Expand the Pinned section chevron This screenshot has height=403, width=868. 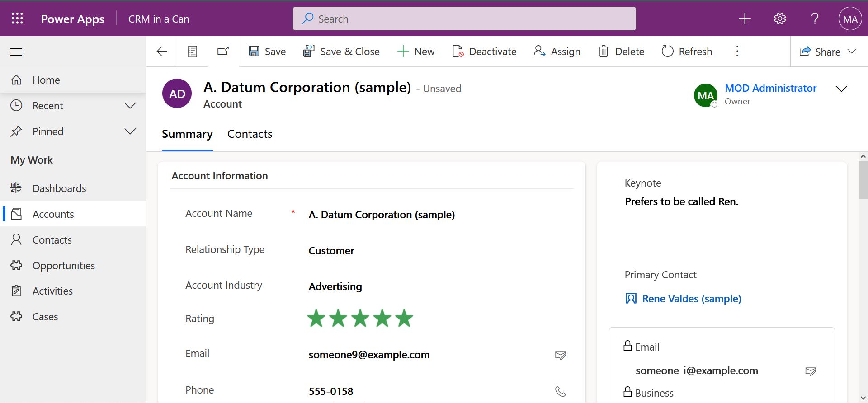coord(130,131)
